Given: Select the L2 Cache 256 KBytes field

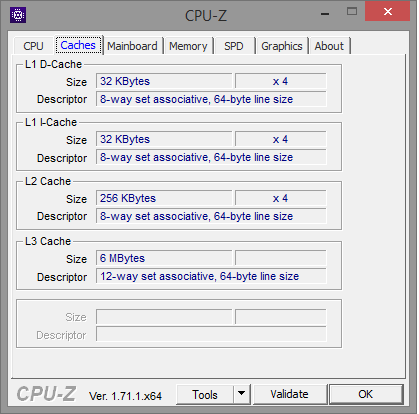Looking at the screenshot, I should point(164,198).
